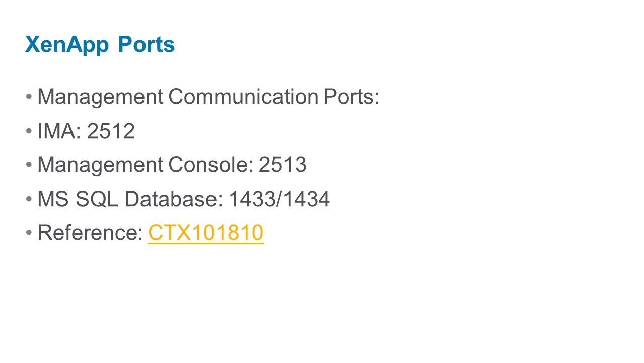Click the word Ports in title

[147, 45]
